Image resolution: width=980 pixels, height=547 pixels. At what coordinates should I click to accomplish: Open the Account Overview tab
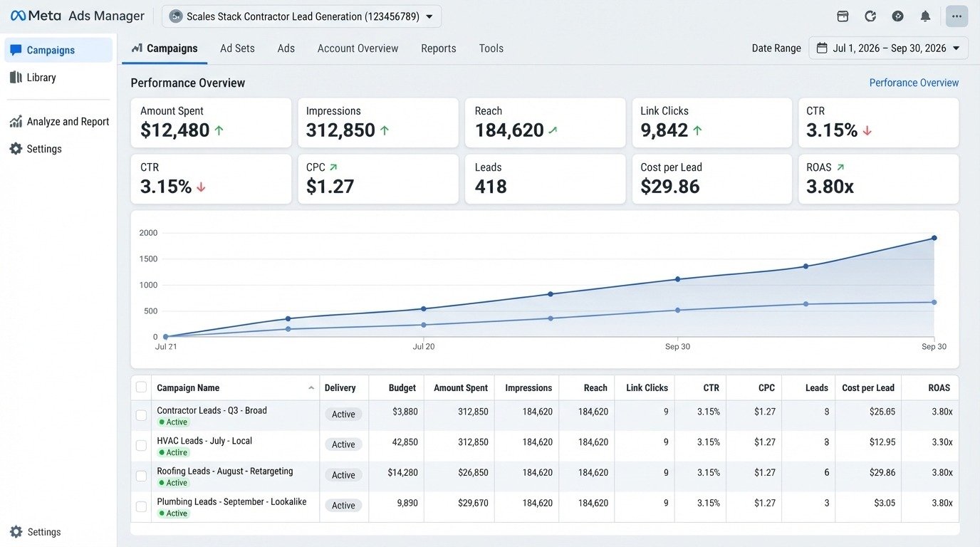pos(358,48)
